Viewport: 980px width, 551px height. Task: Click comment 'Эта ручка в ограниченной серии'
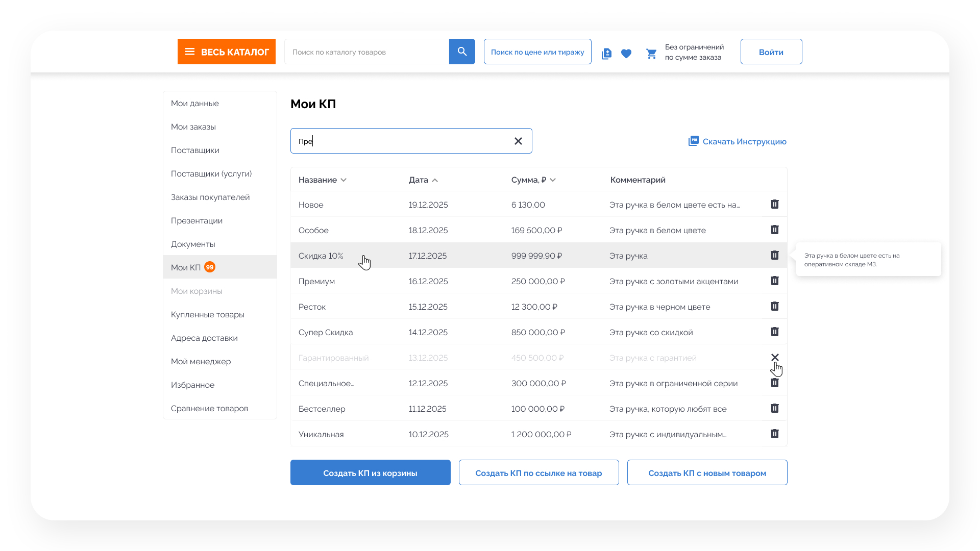pos(673,383)
